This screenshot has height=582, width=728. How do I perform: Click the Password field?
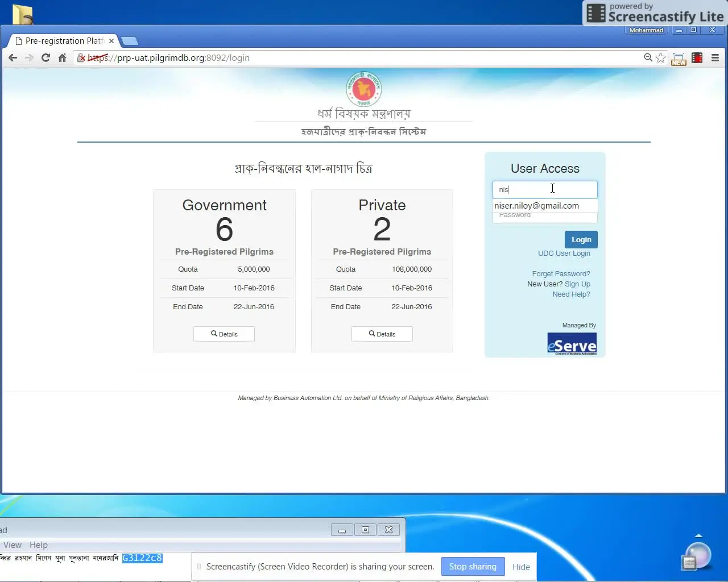[545, 218]
